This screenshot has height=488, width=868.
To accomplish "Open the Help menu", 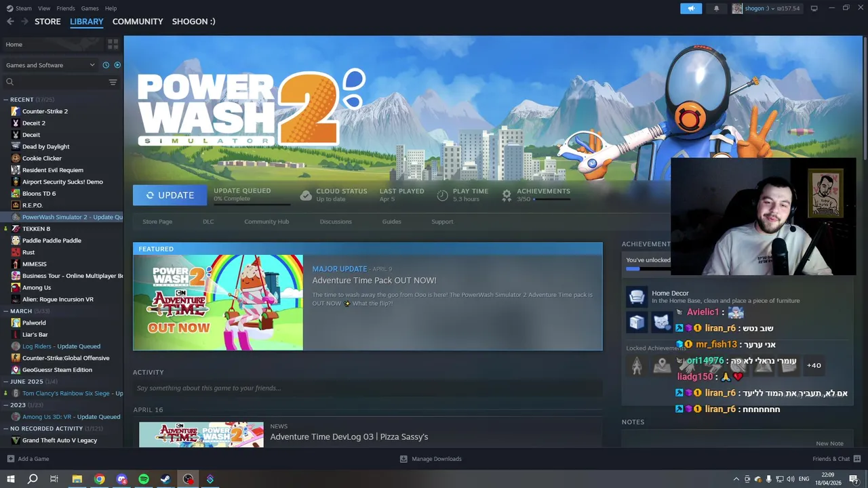I will coord(111,8).
